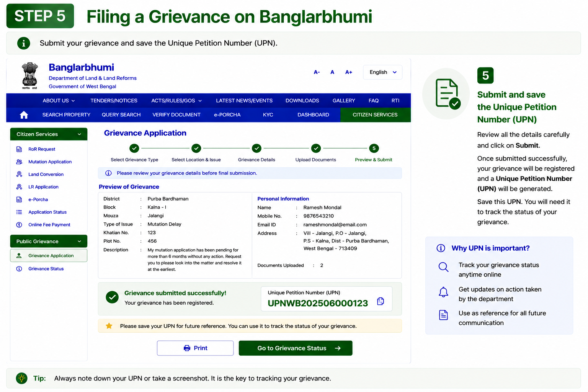Reset font size with A button
The image size is (588, 392).
click(x=332, y=72)
